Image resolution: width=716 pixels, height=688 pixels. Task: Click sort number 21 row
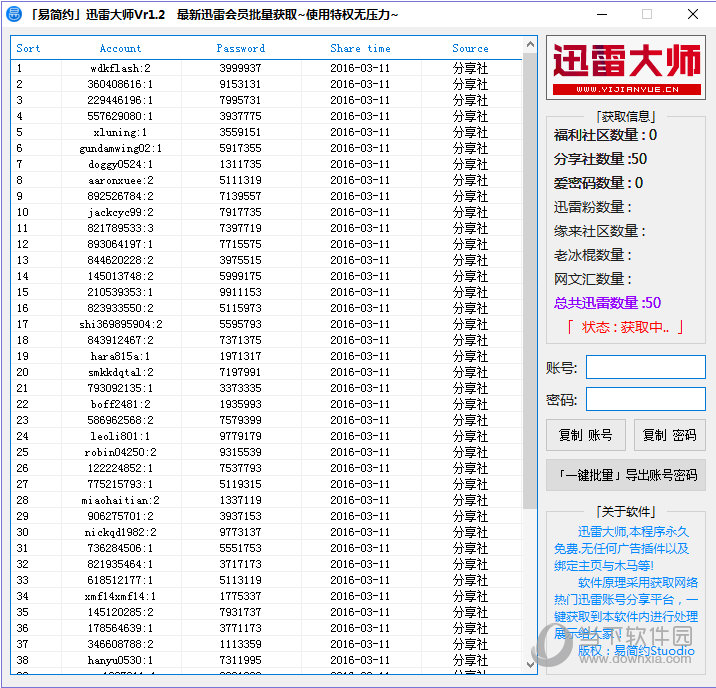point(22,388)
